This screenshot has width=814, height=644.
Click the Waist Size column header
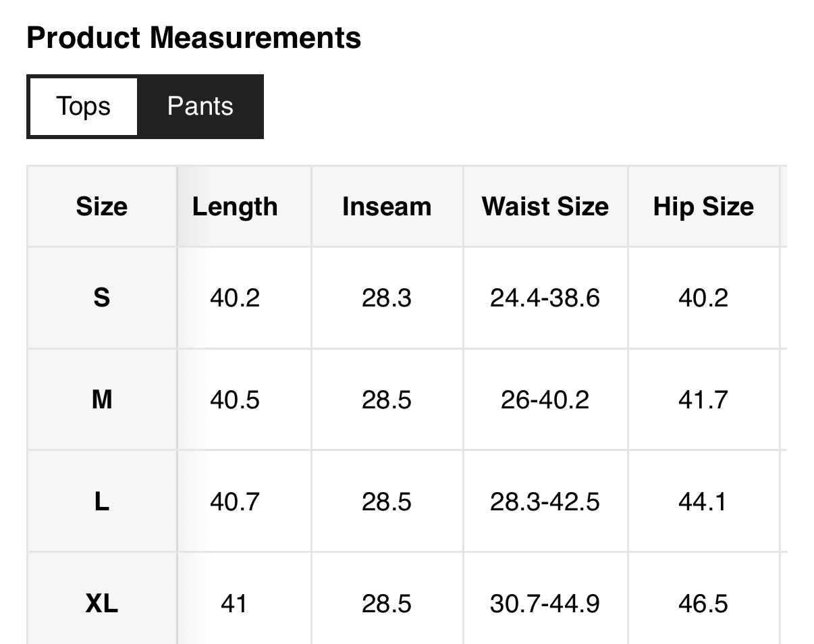545,207
